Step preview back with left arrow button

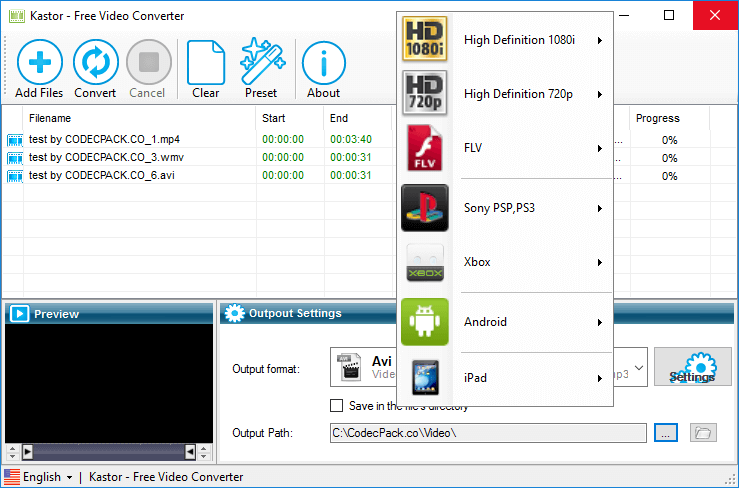(190, 452)
